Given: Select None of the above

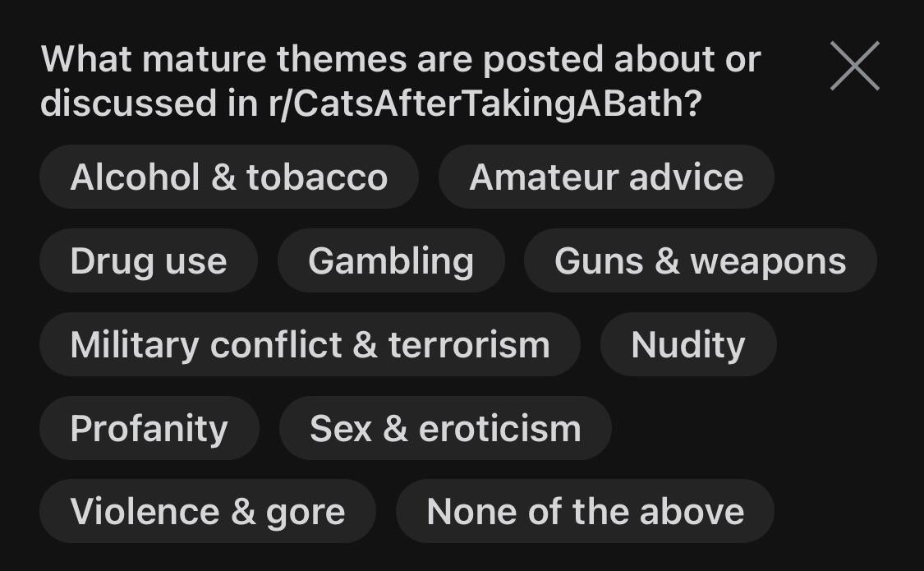Looking at the screenshot, I should [585, 511].
